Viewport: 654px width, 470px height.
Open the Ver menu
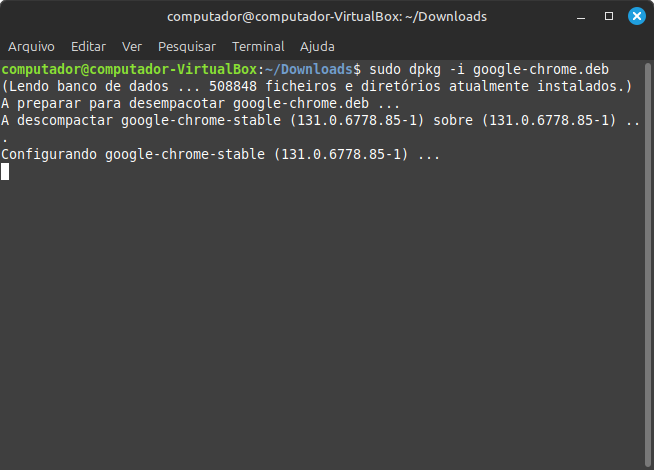pyautogui.click(x=132, y=47)
